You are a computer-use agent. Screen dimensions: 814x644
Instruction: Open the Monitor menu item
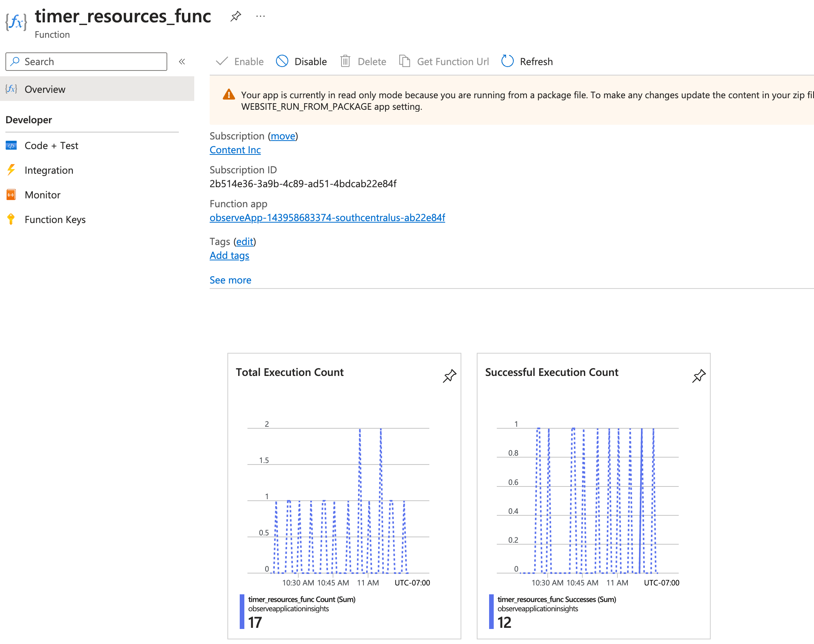point(42,195)
